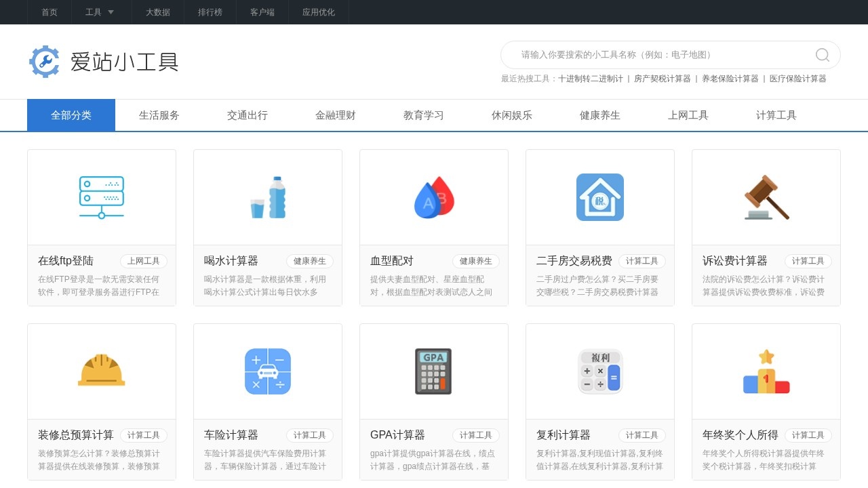
Task: Switch to the 健康养生 category tab
Action: tap(599, 115)
